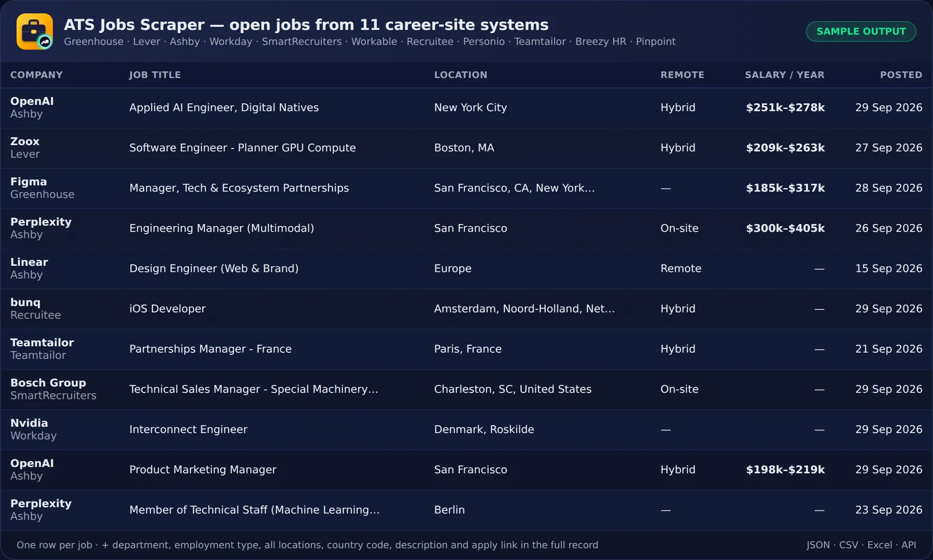This screenshot has height=560, width=933.
Task: Click the Berlin location cell
Action: click(449, 510)
